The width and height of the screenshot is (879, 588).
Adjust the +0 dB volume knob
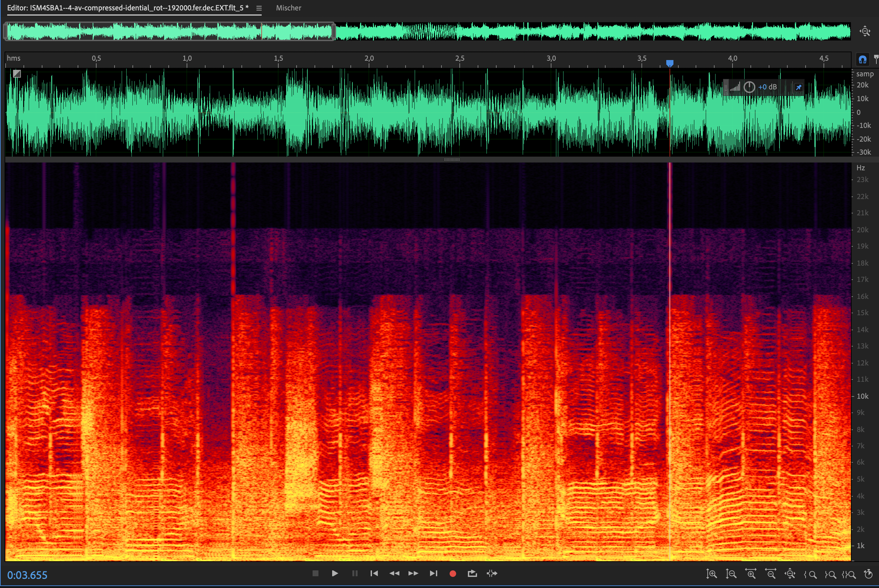point(749,87)
